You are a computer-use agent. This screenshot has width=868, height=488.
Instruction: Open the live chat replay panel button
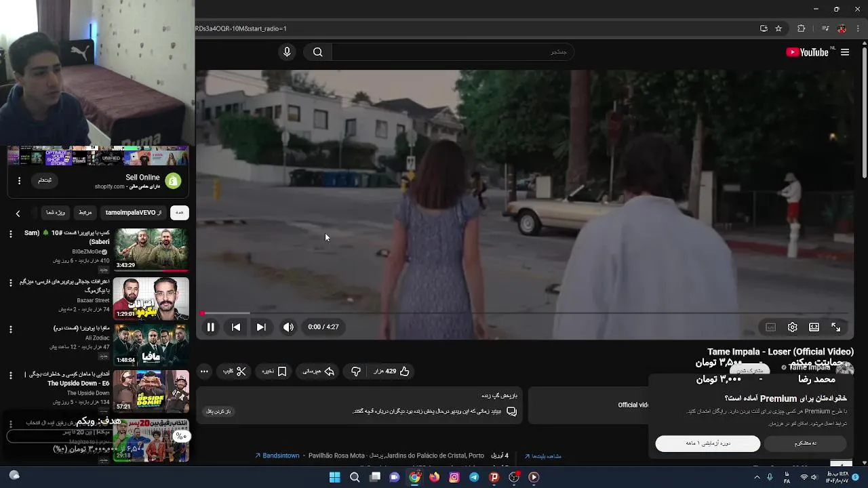219,411
